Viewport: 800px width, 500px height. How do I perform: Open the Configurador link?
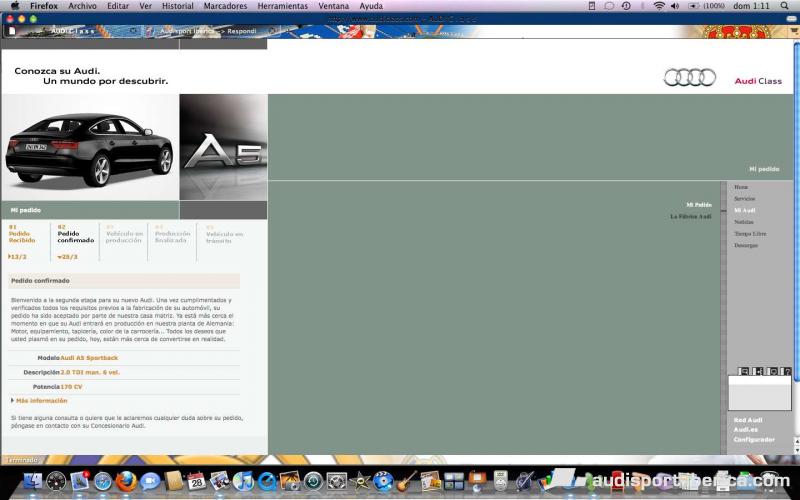(754, 439)
